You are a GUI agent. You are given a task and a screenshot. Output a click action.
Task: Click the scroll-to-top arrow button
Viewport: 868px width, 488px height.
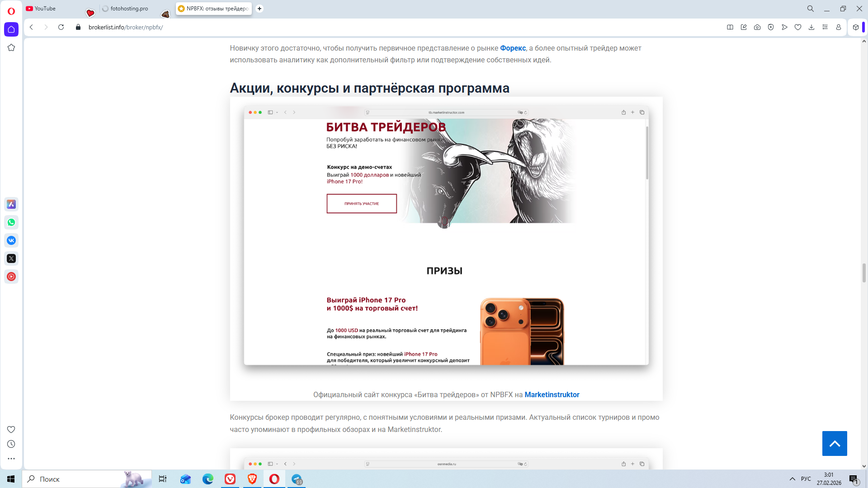coord(834,443)
